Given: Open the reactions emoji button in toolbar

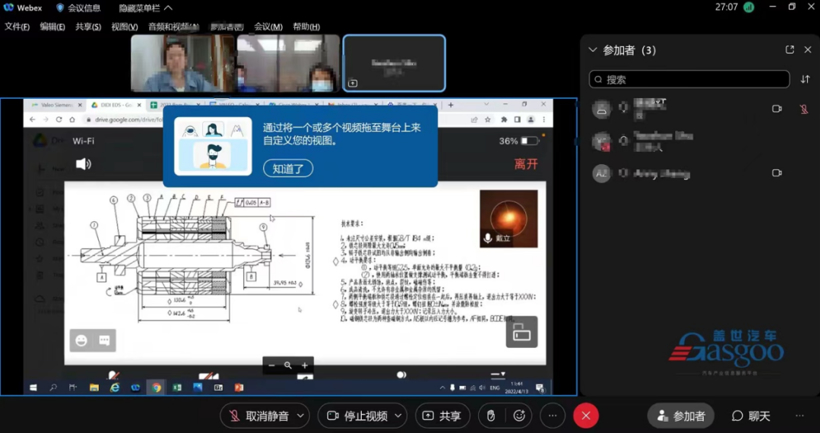Looking at the screenshot, I should 519,415.
